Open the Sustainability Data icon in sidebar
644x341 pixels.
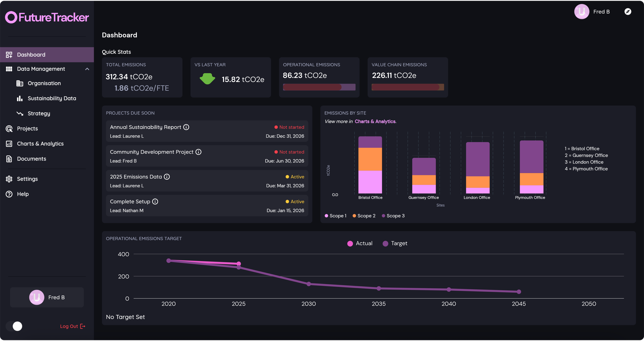tap(20, 98)
